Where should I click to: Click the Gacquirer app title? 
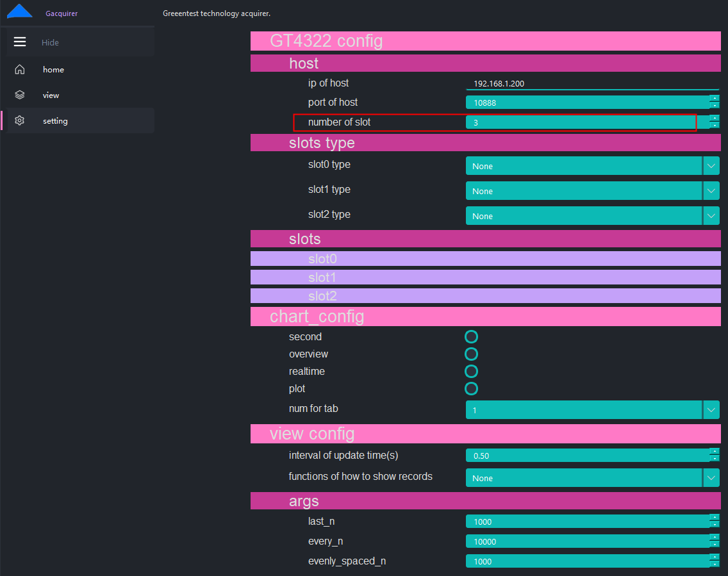point(62,13)
